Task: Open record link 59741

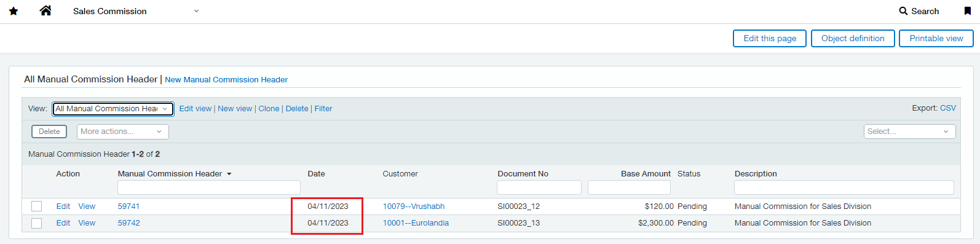Action: [x=128, y=207]
